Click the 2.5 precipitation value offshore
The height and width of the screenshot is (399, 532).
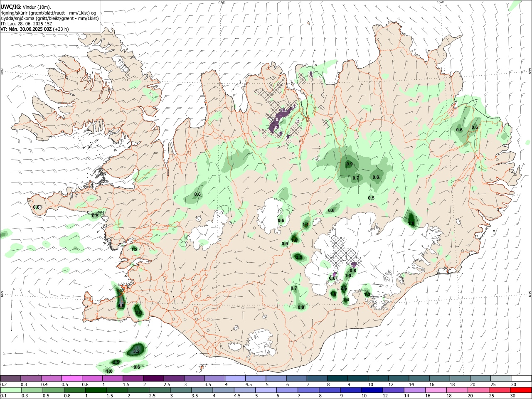pos(116,362)
